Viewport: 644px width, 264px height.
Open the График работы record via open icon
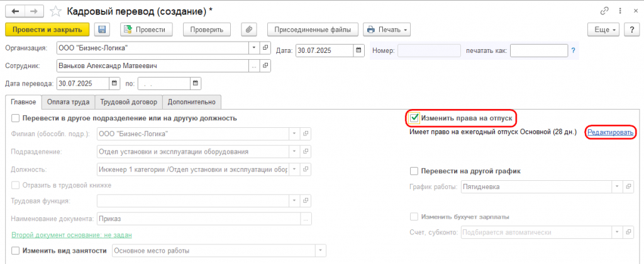tap(628, 187)
